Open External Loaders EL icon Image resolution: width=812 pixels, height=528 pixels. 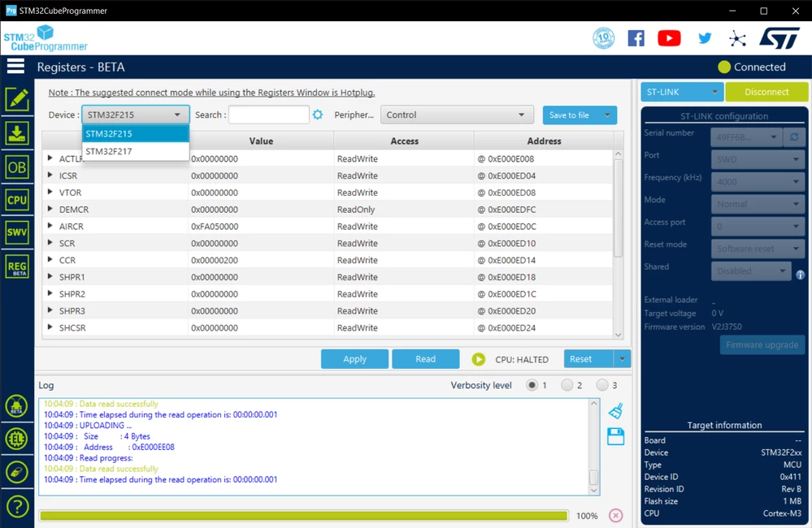pos(16,439)
